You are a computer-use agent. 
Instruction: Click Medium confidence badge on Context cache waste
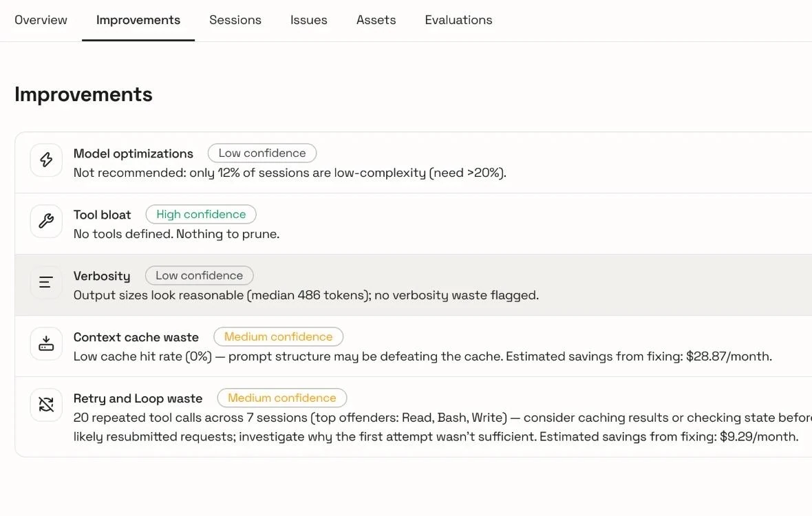tap(278, 337)
